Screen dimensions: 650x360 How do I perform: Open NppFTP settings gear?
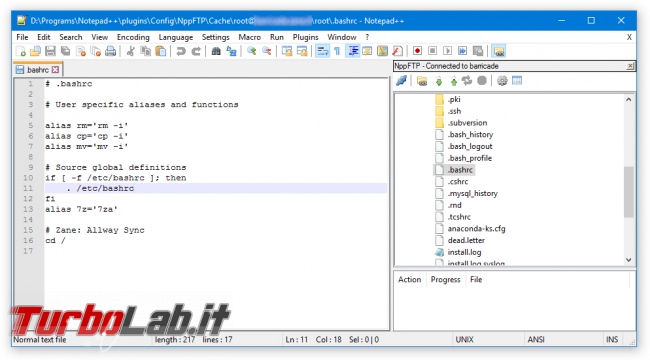click(502, 80)
